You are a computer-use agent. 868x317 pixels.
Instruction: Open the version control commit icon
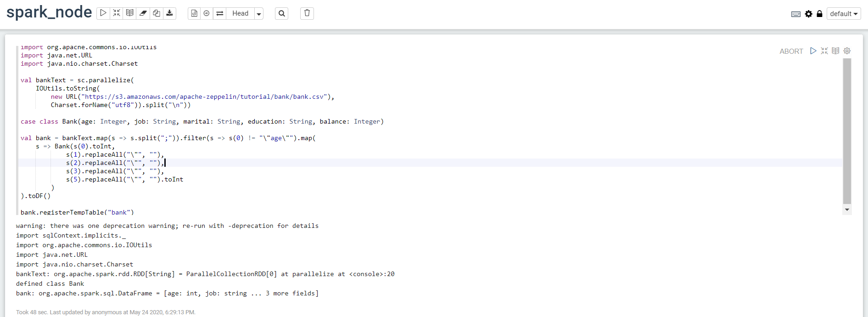pos(194,13)
